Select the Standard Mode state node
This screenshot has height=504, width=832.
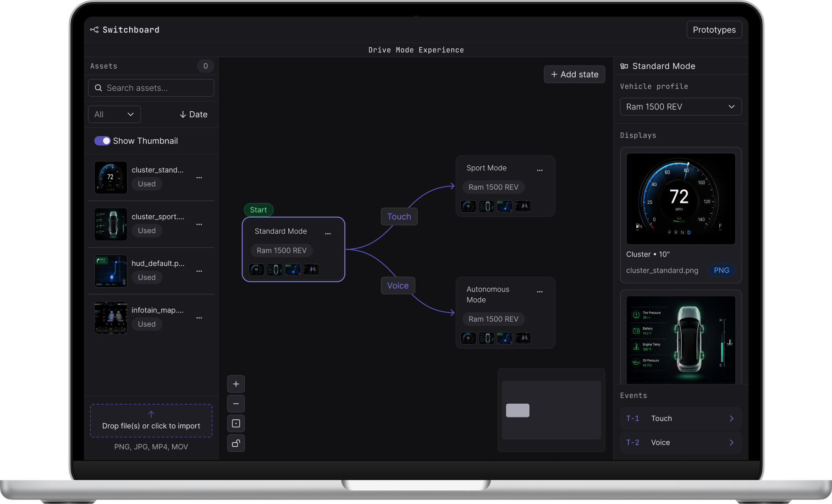tap(293, 249)
